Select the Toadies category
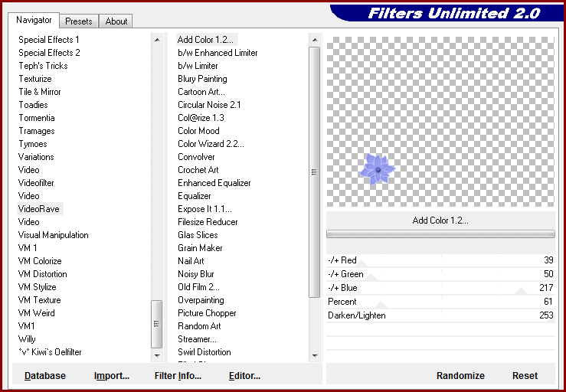Screen dimensions: 566x392 [x=33, y=105]
